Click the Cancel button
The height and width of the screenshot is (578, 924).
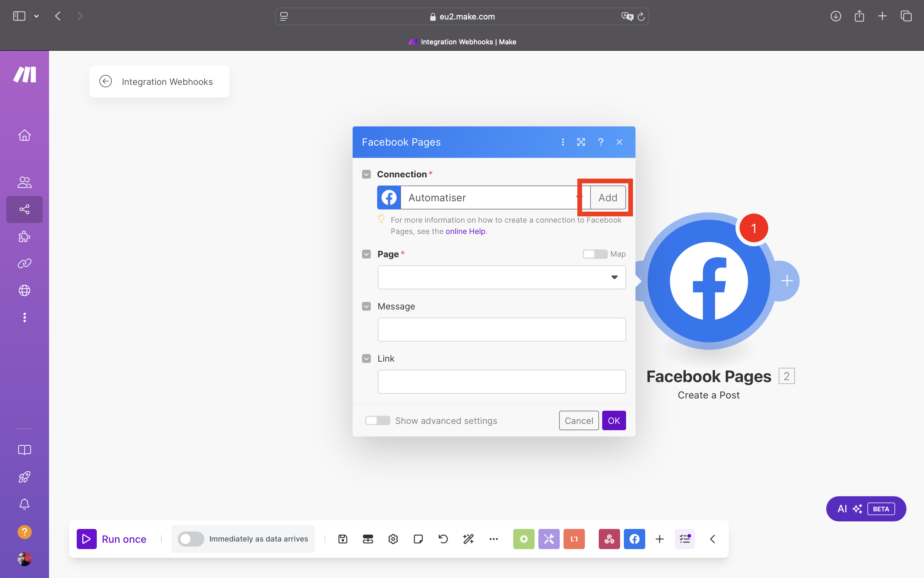[579, 420]
